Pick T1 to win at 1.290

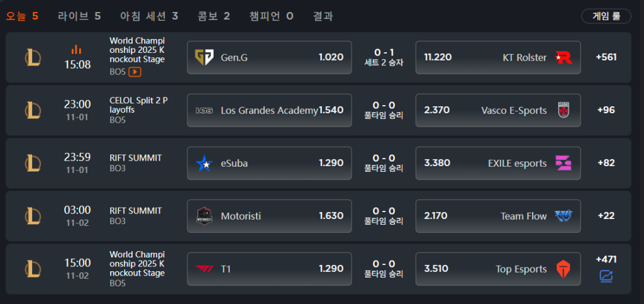(x=269, y=269)
